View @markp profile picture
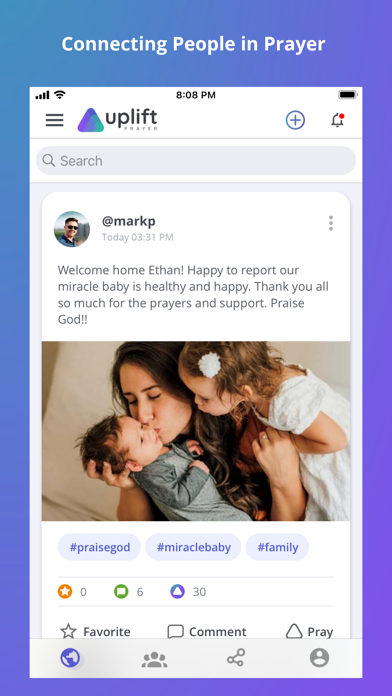The width and height of the screenshot is (392, 696). [x=72, y=229]
